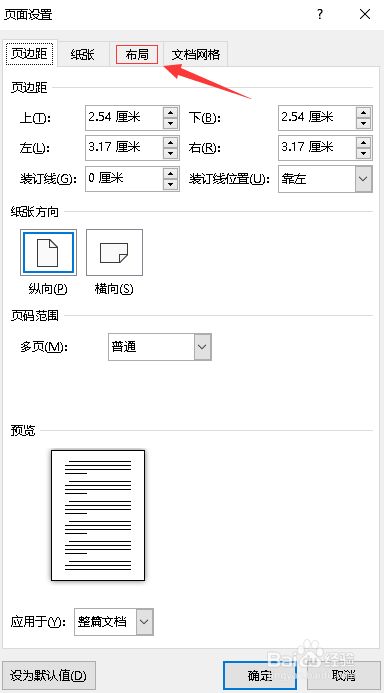The width and height of the screenshot is (384, 693).
Task: Open the 布局 tab
Action: pos(137,55)
